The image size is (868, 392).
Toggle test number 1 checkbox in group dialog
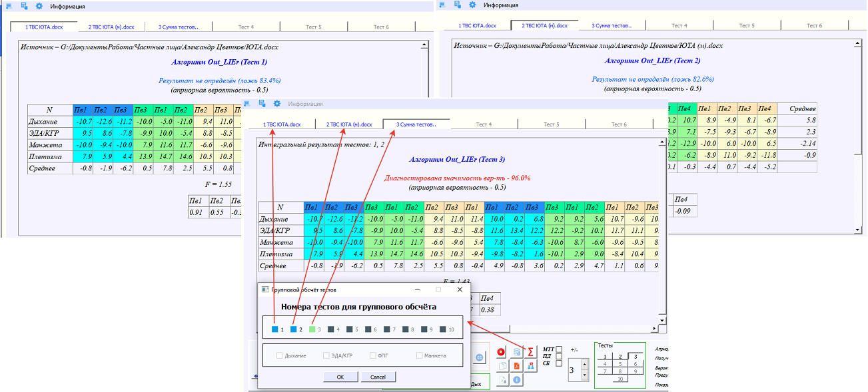(x=275, y=329)
